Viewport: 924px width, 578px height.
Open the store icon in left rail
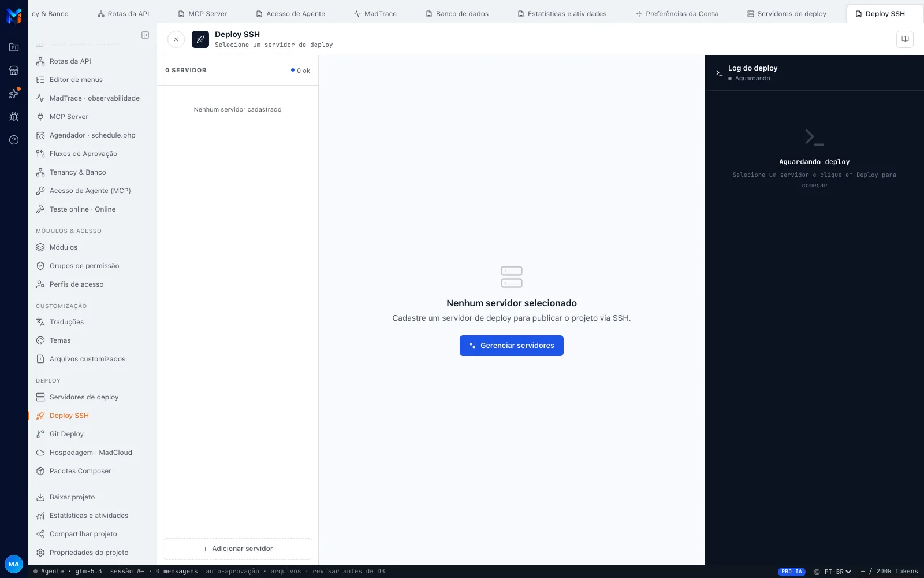click(x=14, y=71)
